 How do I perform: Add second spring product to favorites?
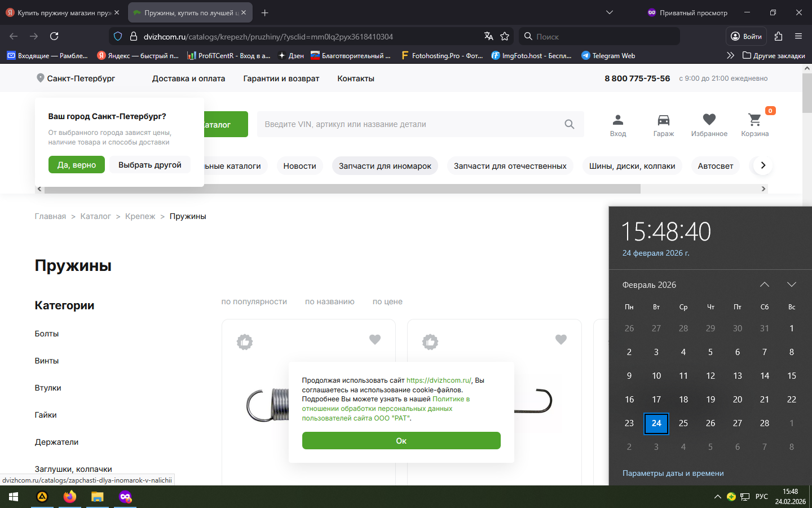(x=561, y=339)
